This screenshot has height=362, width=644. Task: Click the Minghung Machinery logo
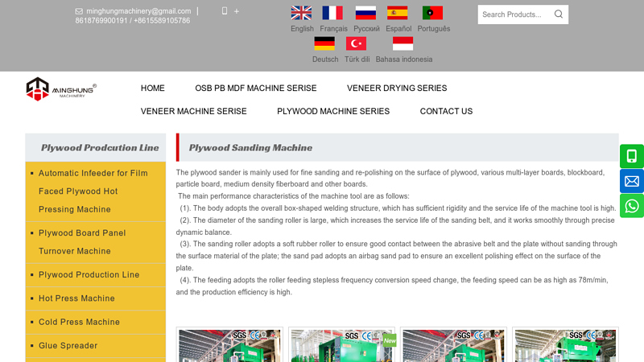coord(61,88)
